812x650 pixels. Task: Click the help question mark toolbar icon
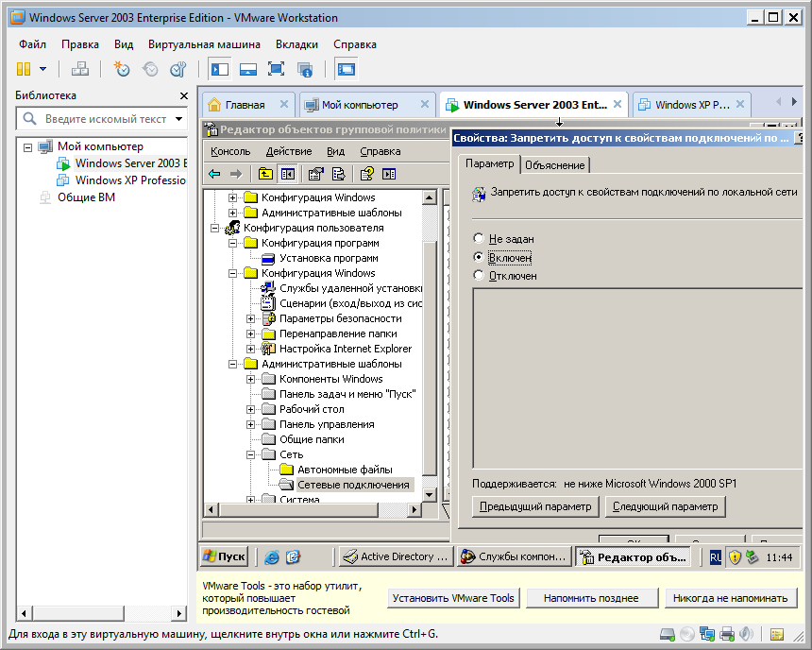pyautogui.click(x=366, y=174)
